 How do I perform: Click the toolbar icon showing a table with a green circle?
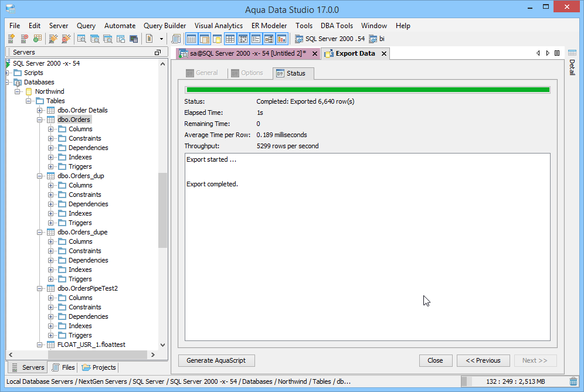38,38
